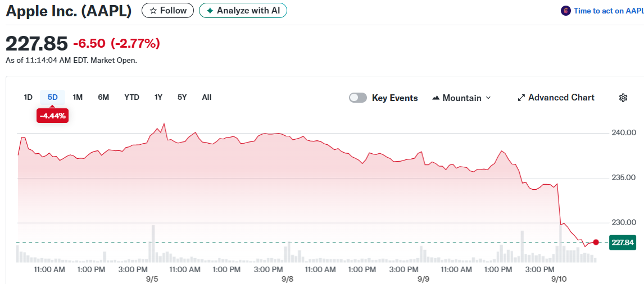Viewport: 644px width, 284px height.
Task: Switch to the 1M range
Action: pyautogui.click(x=78, y=97)
